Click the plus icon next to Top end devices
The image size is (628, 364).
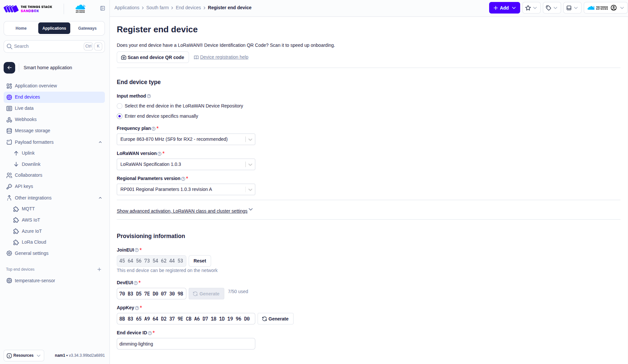point(99,269)
